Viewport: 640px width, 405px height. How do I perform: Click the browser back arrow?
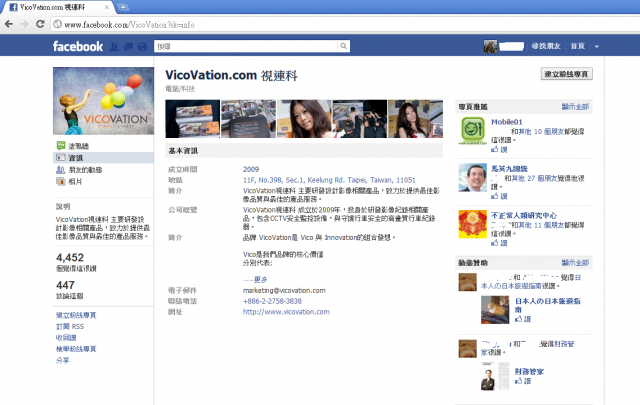9,24
